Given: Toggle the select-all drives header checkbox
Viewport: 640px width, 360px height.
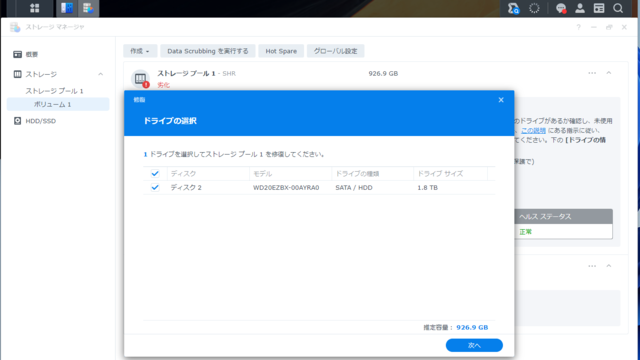Looking at the screenshot, I should click(x=155, y=173).
